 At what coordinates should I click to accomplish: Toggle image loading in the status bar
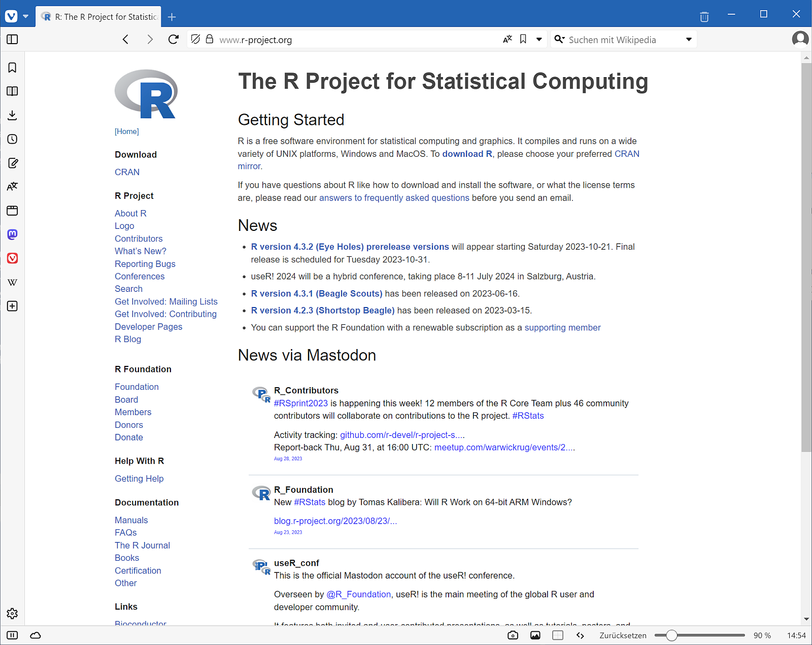(535, 635)
